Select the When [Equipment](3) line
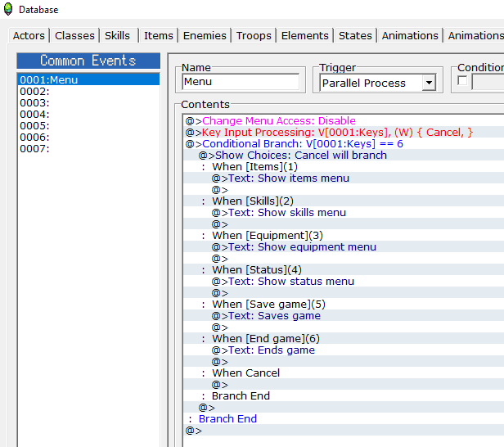This screenshot has width=504, height=447. click(344, 236)
